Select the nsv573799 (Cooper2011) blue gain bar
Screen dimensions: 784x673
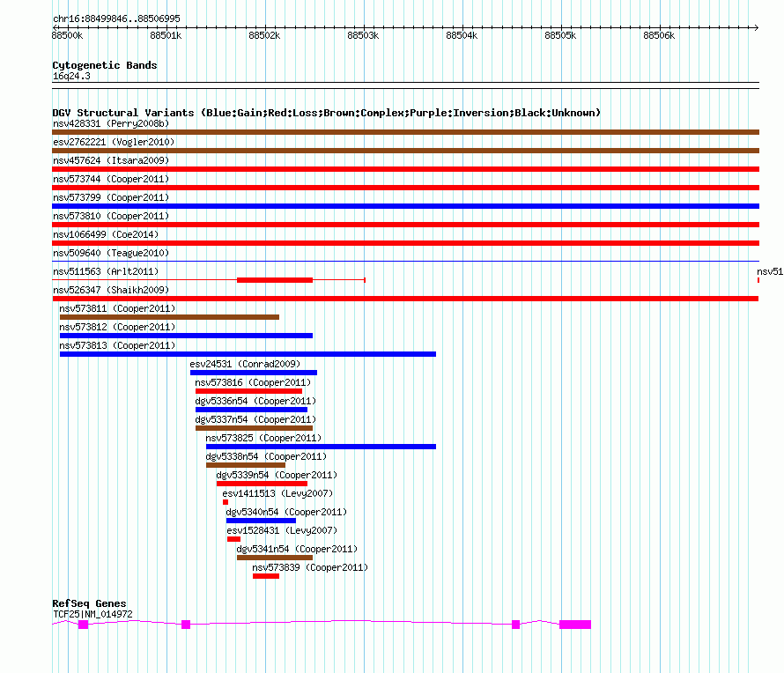pyautogui.click(x=405, y=206)
